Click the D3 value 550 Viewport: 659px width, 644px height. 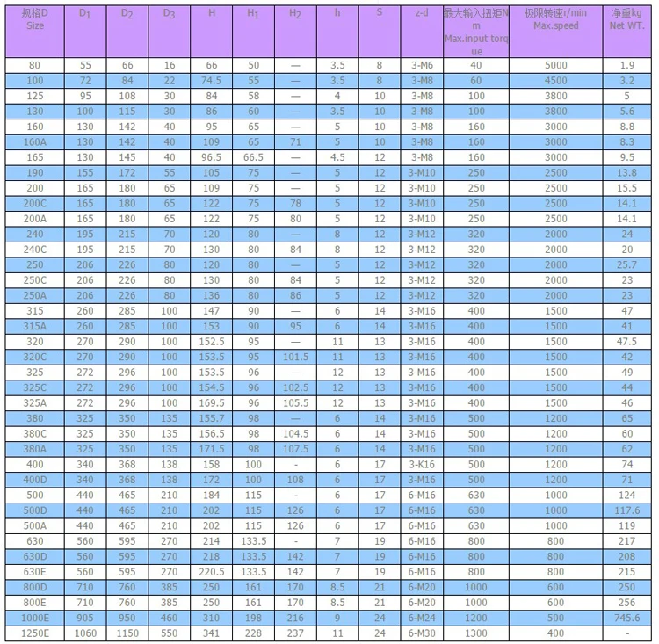[170, 633]
